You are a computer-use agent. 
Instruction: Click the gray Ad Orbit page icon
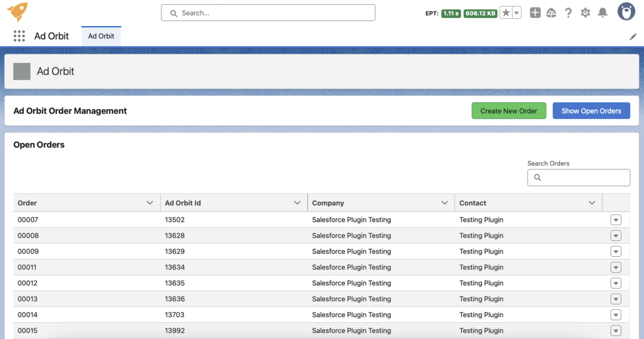pos(22,71)
